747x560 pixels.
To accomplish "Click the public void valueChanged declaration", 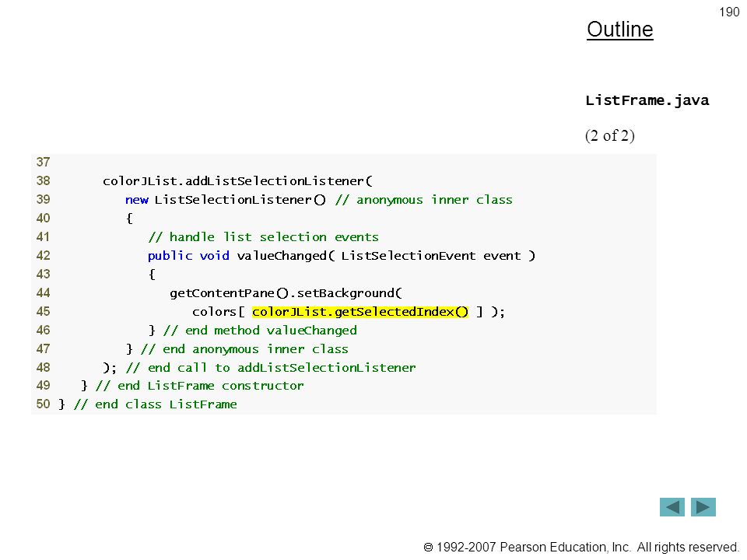I will click(342, 256).
